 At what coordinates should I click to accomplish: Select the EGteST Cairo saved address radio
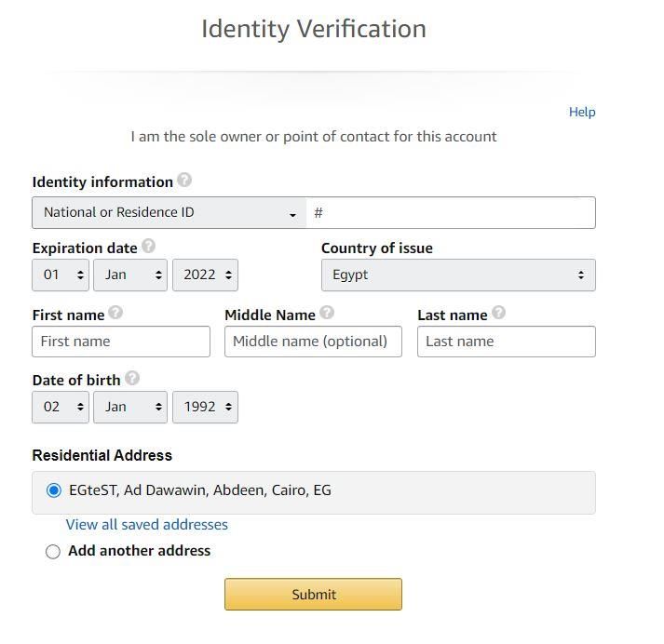coord(54,490)
